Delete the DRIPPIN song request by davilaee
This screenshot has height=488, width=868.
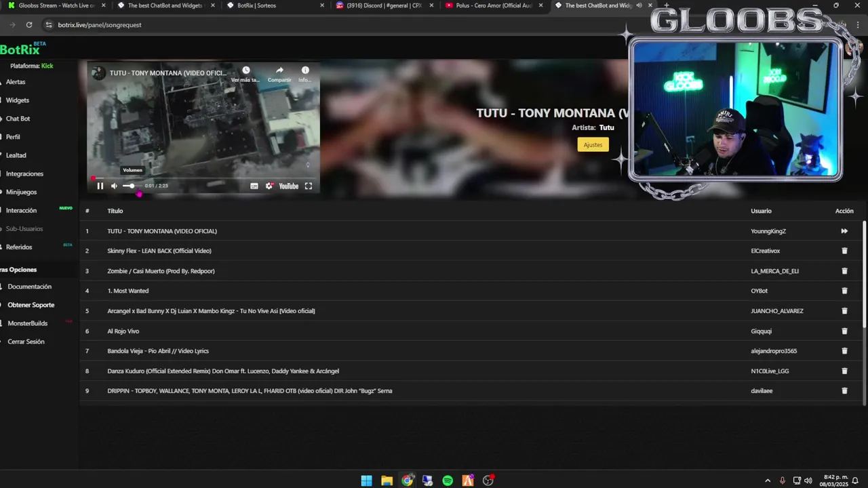844,391
